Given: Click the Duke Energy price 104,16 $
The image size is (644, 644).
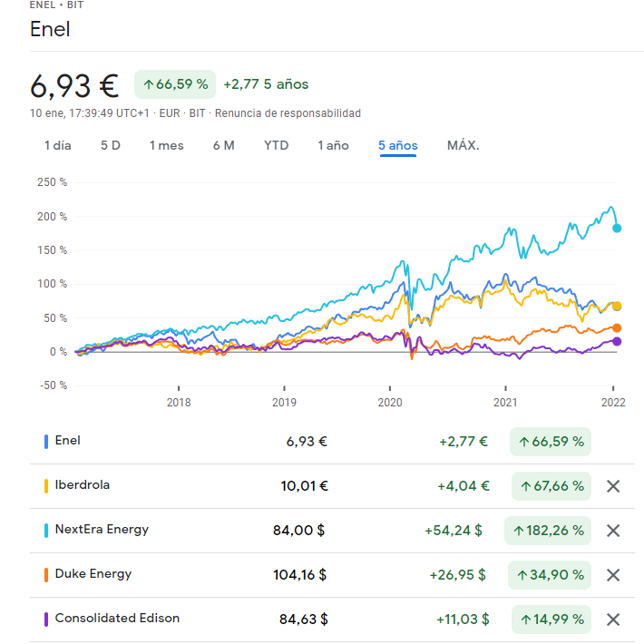Looking at the screenshot, I should [300, 575].
